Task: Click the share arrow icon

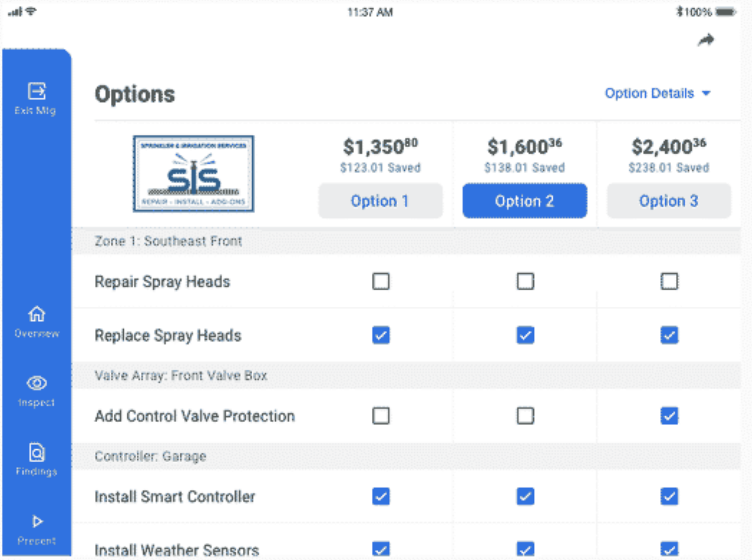Action: (706, 40)
